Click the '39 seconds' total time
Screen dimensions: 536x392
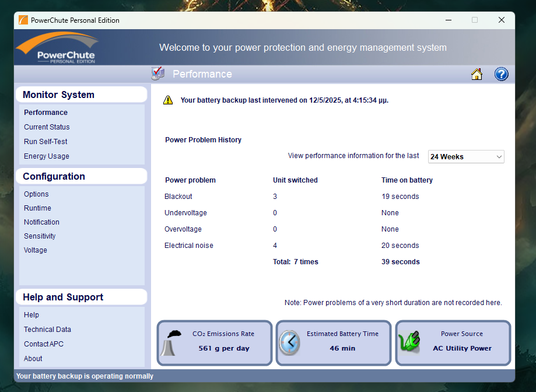click(x=401, y=262)
